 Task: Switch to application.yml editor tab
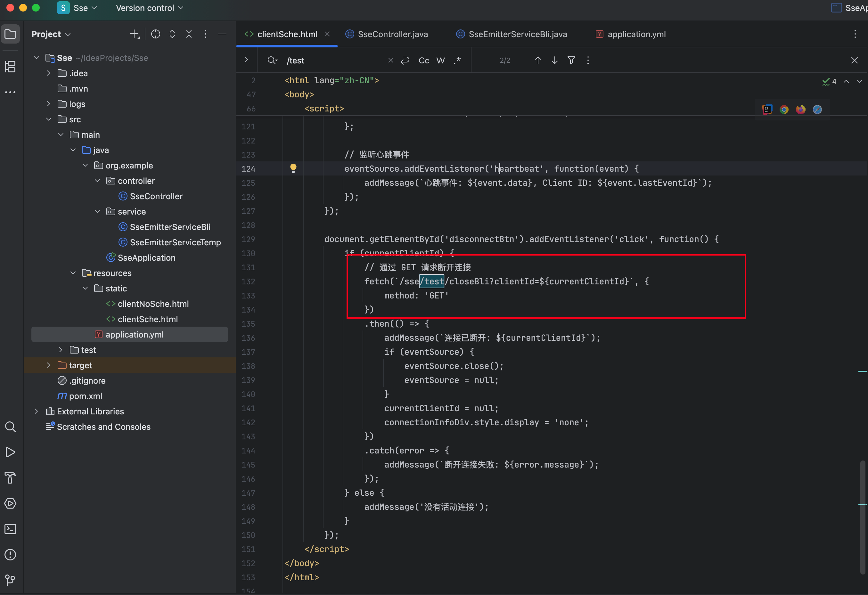636,34
